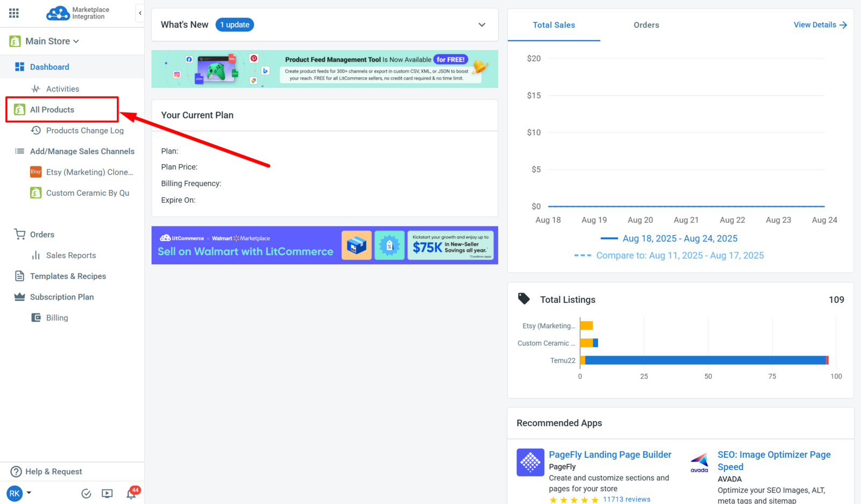Open PageFly Landing Page Builder link

pos(610,455)
